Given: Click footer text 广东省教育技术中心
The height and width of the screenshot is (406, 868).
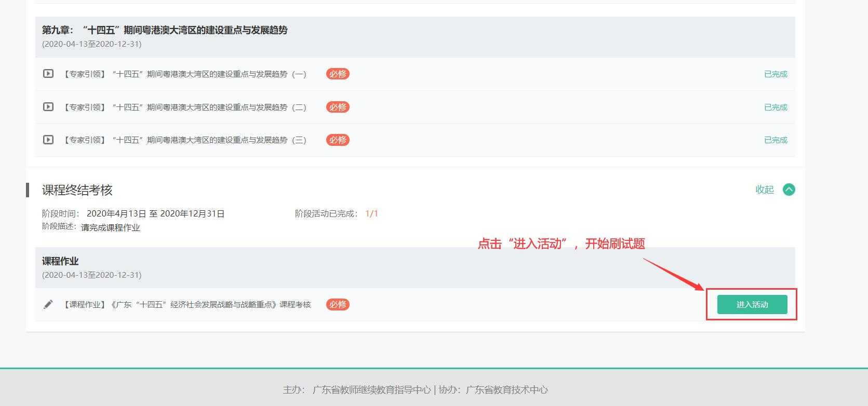Looking at the screenshot, I should click(x=507, y=390).
